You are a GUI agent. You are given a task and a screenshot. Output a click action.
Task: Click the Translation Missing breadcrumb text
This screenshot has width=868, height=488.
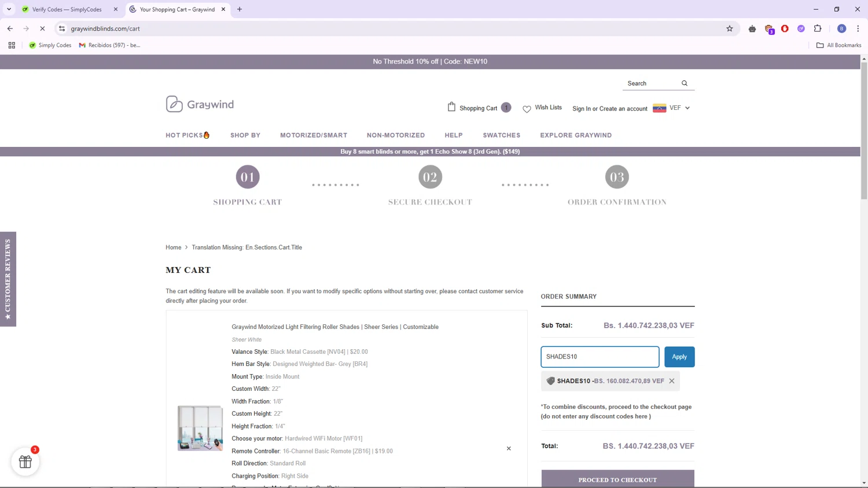tap(247, 247)
